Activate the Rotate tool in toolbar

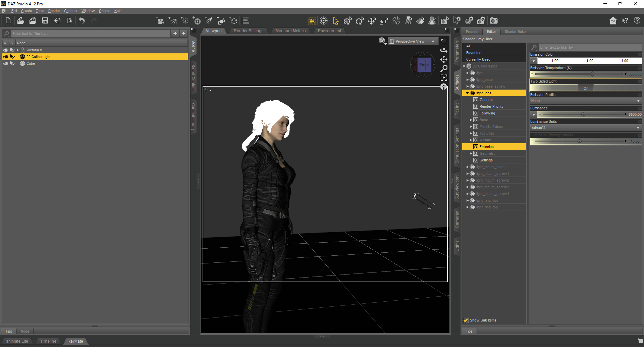click(360, 21)
